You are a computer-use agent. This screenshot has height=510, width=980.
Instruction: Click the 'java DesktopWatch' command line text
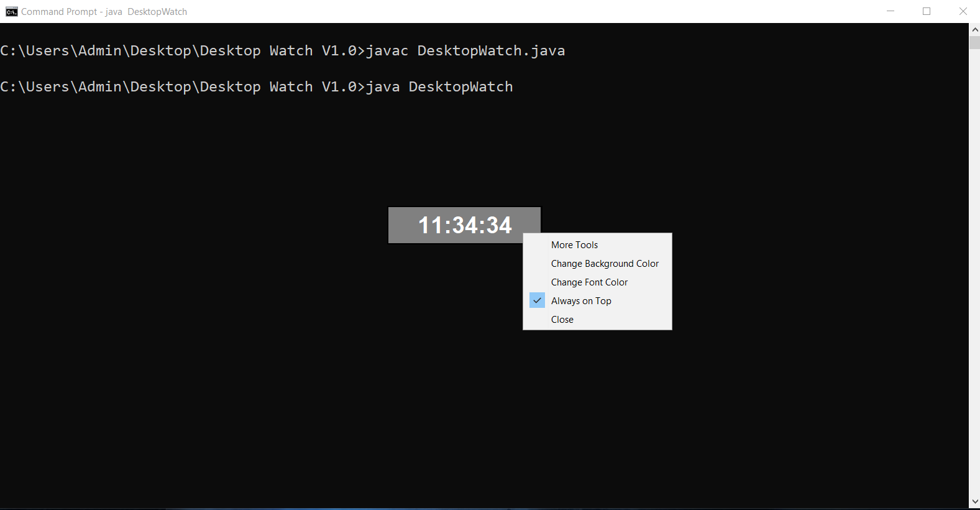[439, 86]
